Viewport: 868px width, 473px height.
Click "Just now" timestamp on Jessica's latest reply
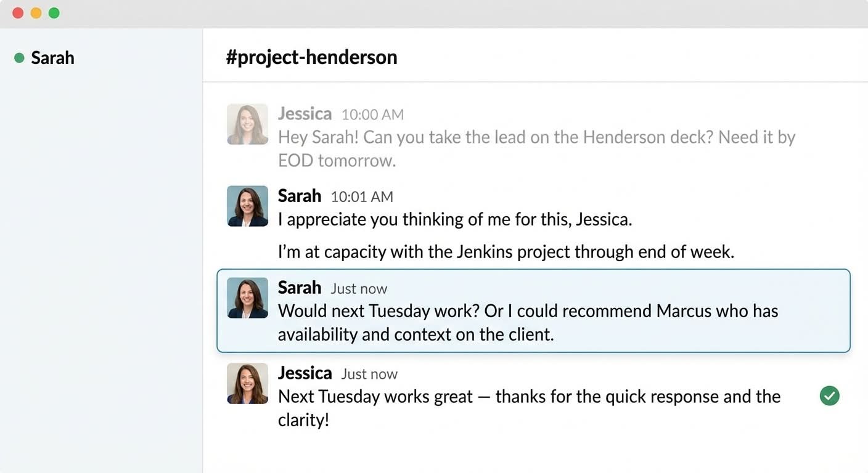tap(369, 374)
